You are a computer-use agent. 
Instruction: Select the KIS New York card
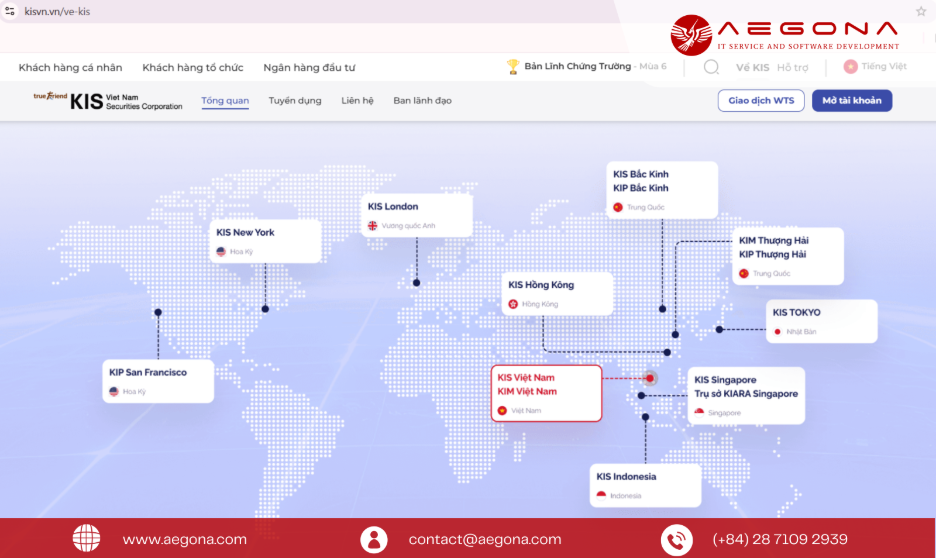click(266, 241)
